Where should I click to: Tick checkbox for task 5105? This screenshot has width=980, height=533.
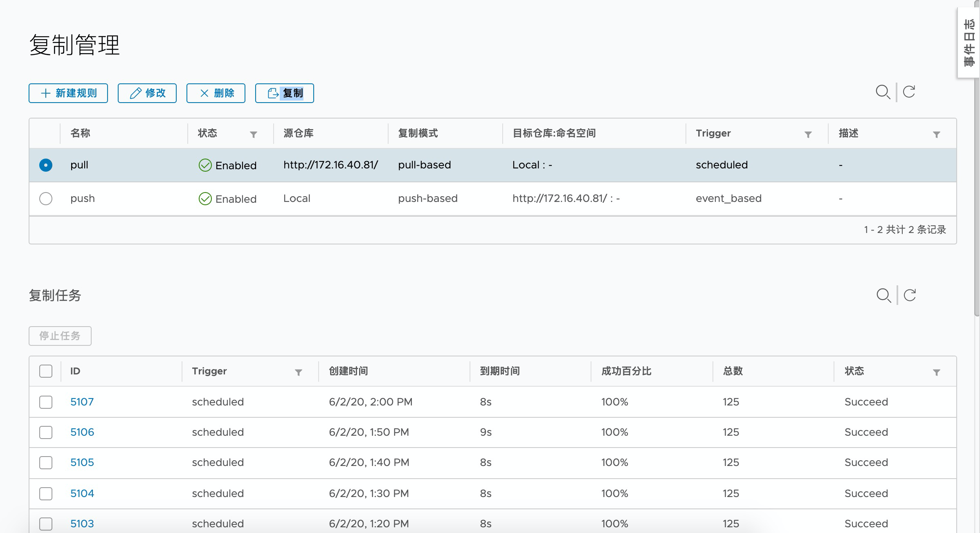[46, 463]
